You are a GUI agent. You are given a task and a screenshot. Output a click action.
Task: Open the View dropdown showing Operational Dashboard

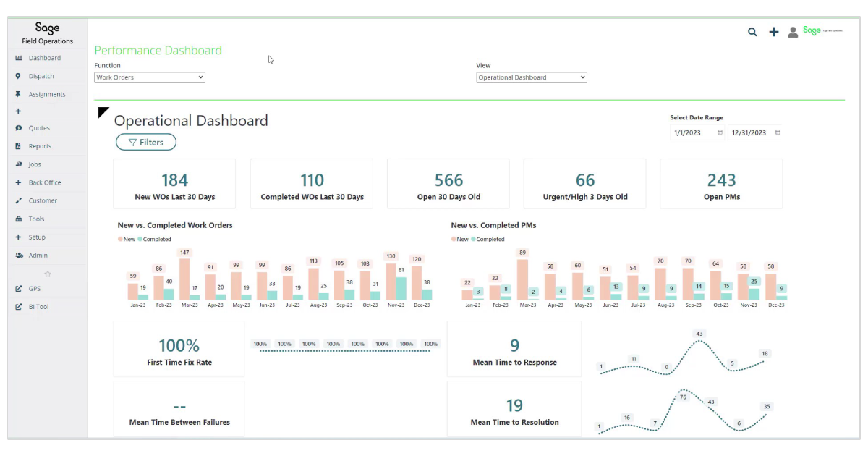[532, 77]
